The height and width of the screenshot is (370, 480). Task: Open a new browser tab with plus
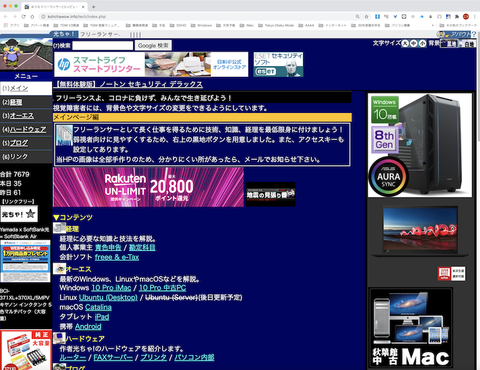coord(93,7)
